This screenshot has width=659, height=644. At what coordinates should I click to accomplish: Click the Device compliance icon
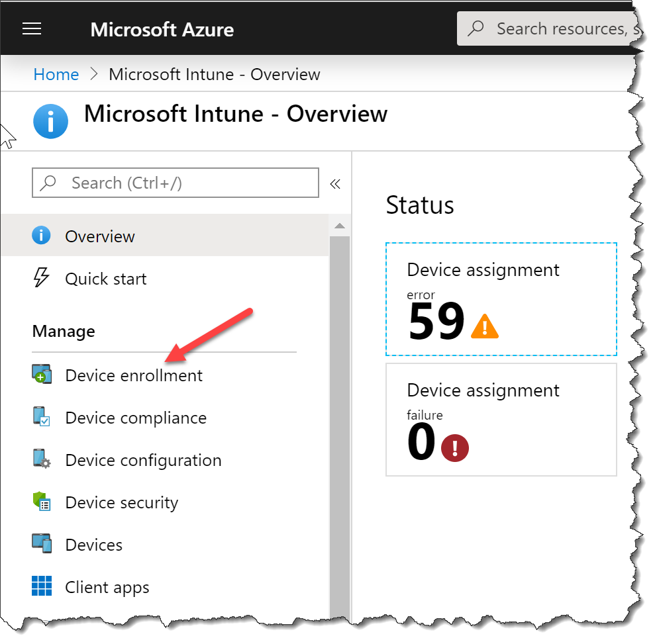click(x=42, y=417)
